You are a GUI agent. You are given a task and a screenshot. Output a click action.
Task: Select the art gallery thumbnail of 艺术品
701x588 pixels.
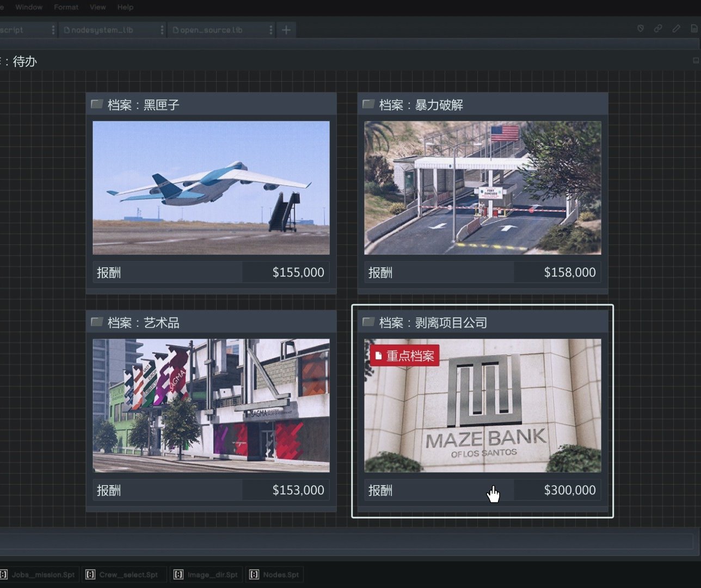pyautogui.click(x=211, y=406)
